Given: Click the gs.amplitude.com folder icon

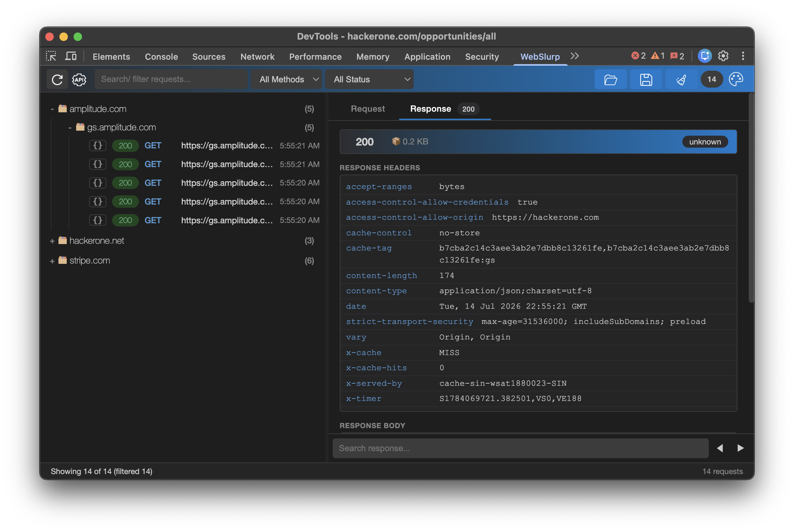Looking at the screenshot, I should pos(80,127).
